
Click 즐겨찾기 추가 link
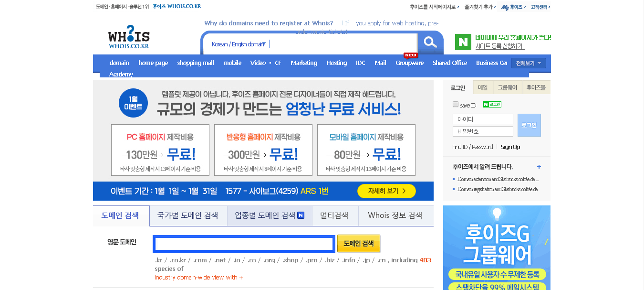coord(479,7)
